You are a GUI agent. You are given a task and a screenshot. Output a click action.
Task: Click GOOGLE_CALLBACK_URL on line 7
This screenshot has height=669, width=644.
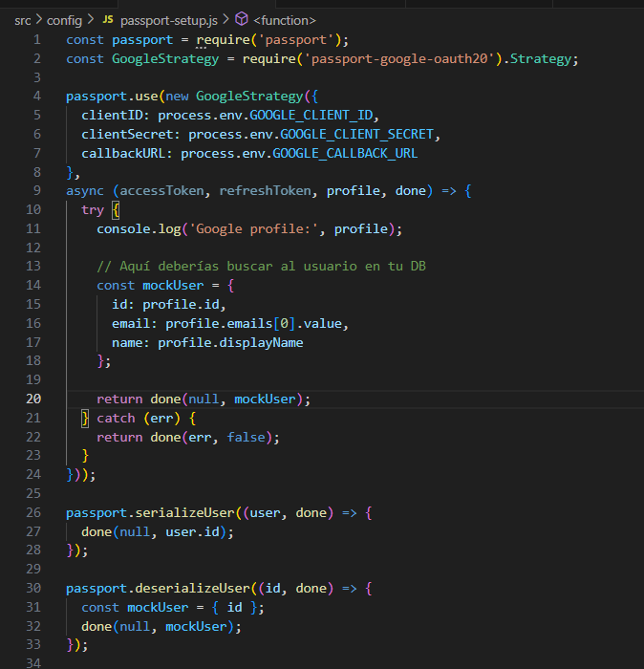point(345,154)
